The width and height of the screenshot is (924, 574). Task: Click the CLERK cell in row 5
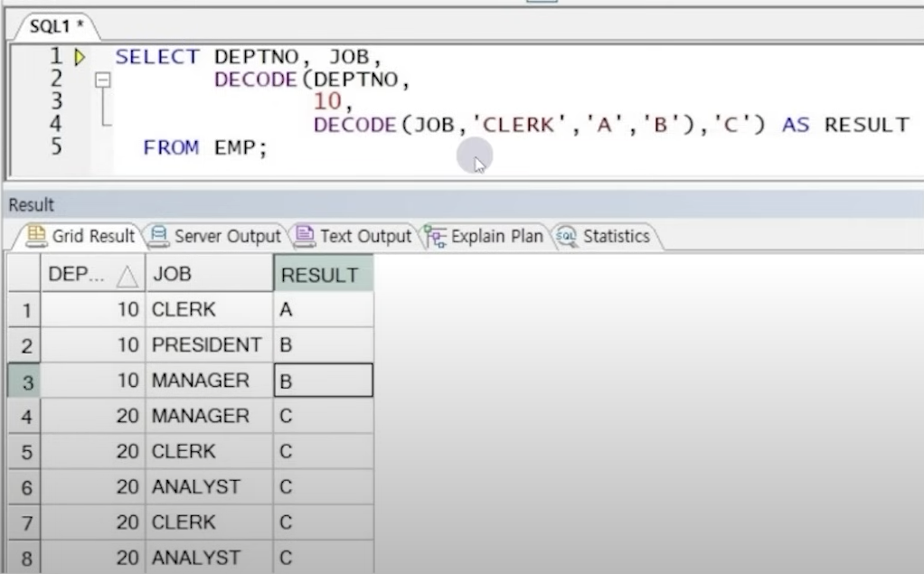click(x=209, y=451)
